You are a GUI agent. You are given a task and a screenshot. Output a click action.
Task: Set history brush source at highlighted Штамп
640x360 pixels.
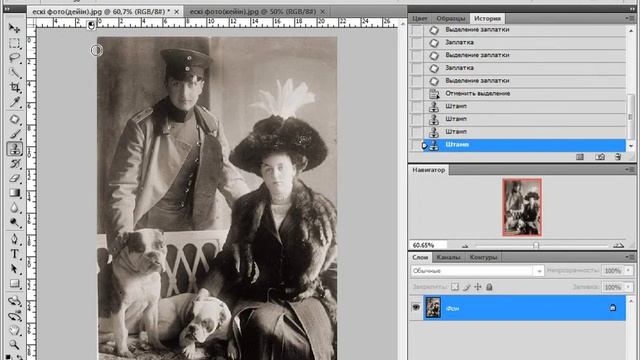click(x=417, y=145)
